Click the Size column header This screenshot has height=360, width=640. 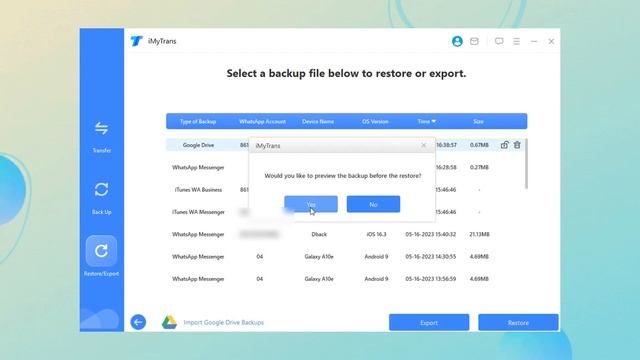point(478,121)
